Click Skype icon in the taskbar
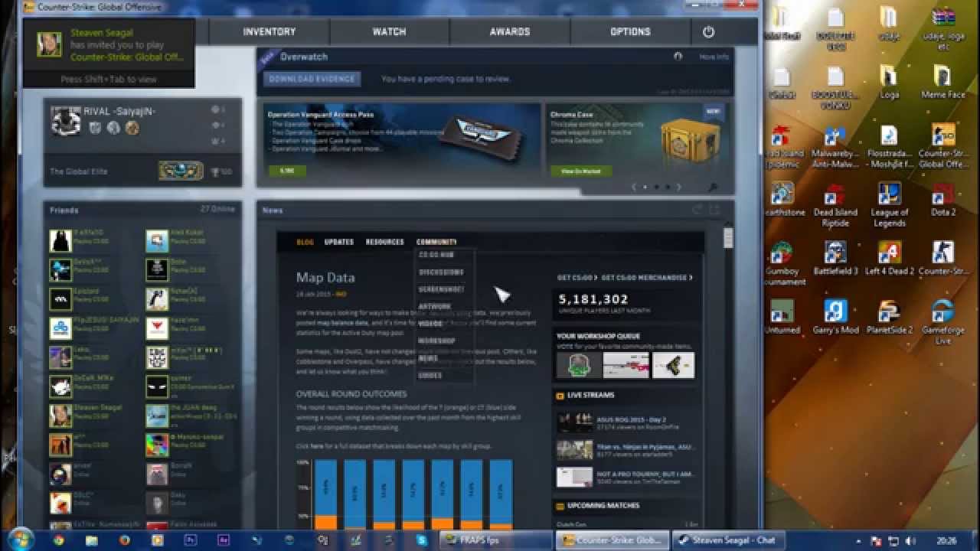 click(422, 540)
